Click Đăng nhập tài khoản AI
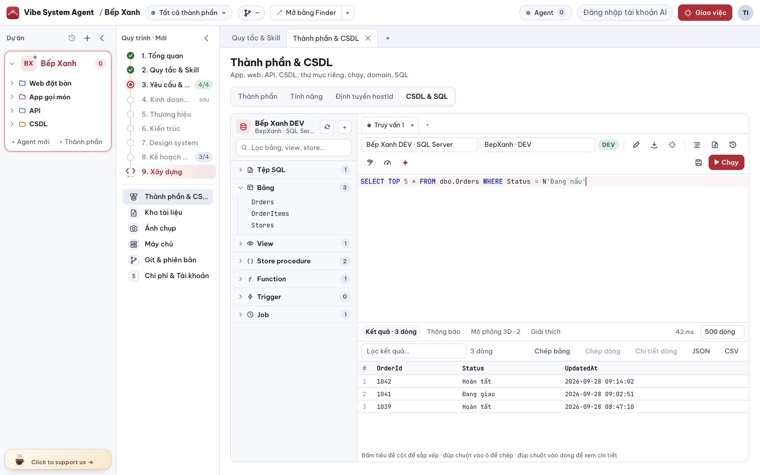The height and width of the screenshot is (475, 760). click(625, 13)
